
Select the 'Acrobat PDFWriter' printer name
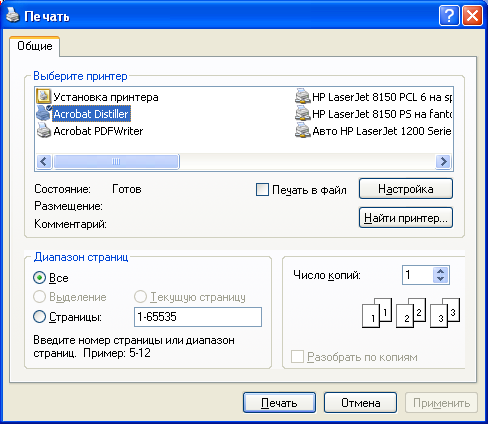[x=98, y=131]
